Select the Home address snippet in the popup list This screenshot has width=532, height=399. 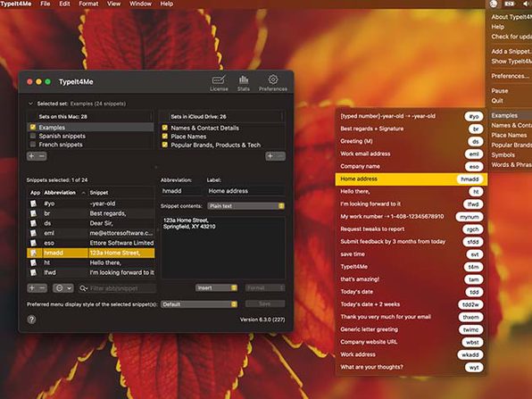coord(411,179)
